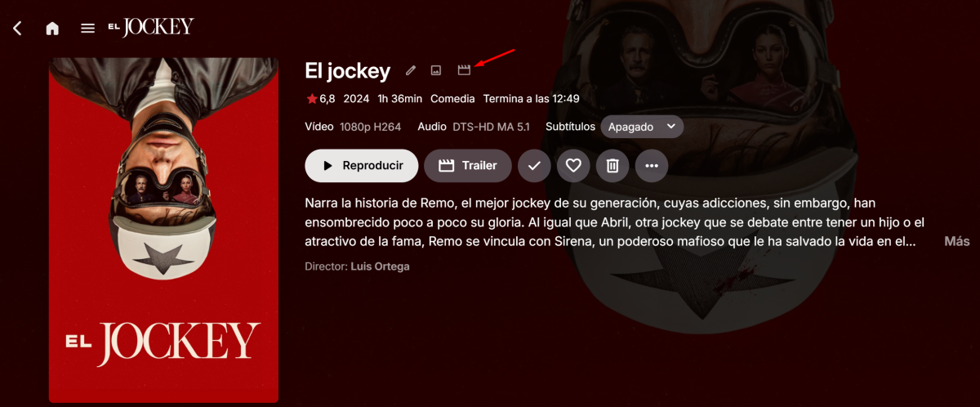Toggle the heart favorite button
Image resolution: width=980 pixels, height=407 pixels.
[x=573, y=166]
